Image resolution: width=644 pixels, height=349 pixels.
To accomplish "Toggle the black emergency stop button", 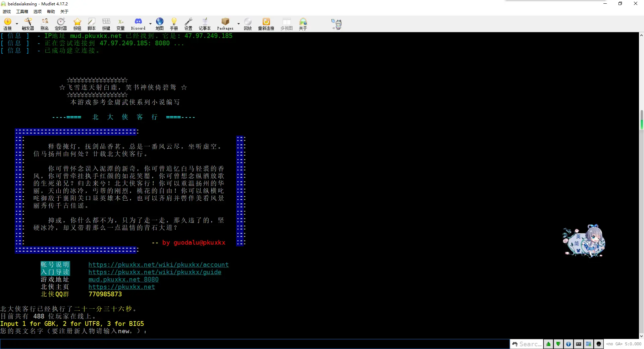I will coord(599,344).
